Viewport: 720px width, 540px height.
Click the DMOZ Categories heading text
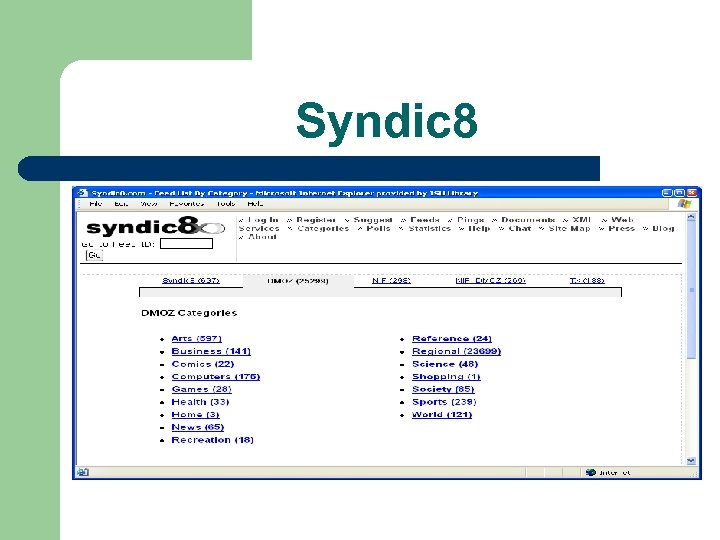[189, 313]
